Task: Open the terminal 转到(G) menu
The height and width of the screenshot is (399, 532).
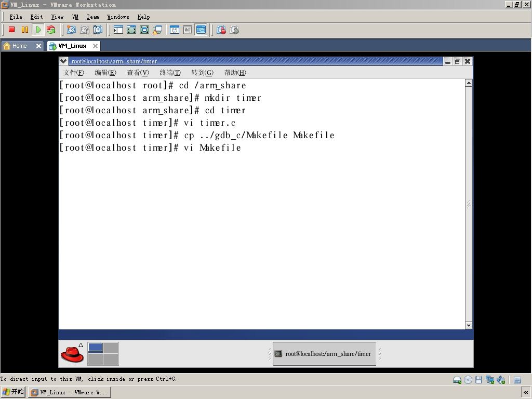Action: click(202, 73)
